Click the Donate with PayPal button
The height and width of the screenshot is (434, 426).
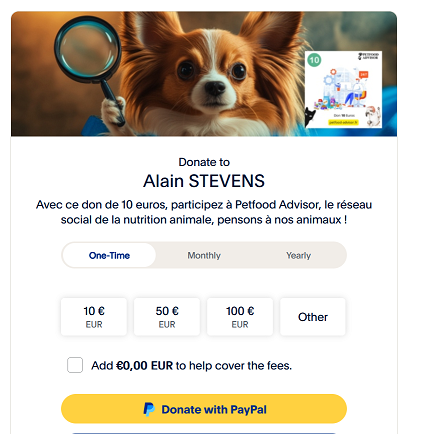coord(204,409)
